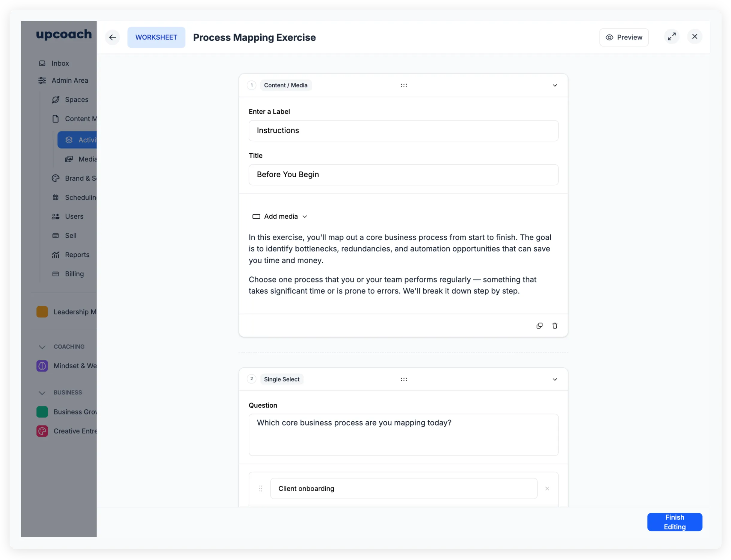Screen dimensions: 731x560
Task: Duplicate the Content / Media block
Action: [539, 326]
